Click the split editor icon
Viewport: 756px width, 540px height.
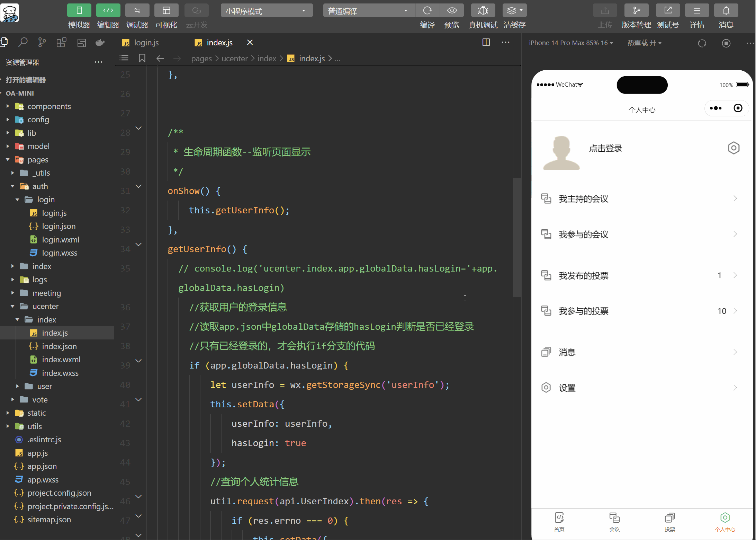click(486, 42)
